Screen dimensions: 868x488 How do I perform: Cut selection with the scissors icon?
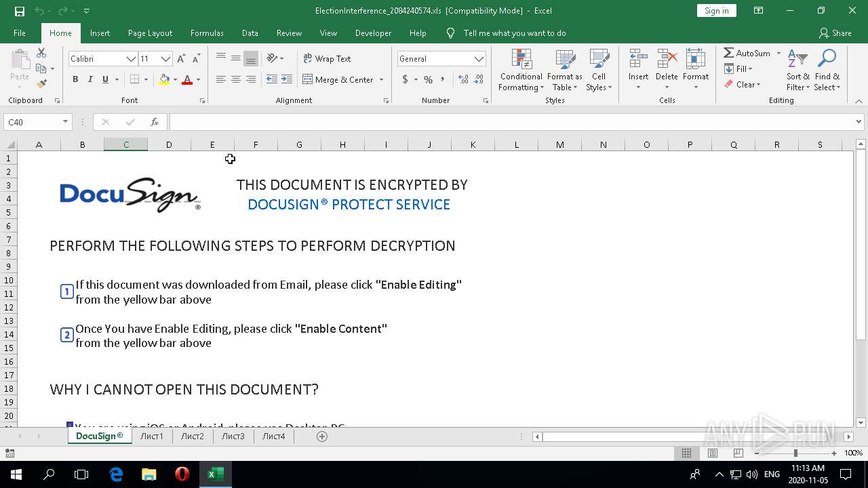pyautogui.click(x=41, y=53)
